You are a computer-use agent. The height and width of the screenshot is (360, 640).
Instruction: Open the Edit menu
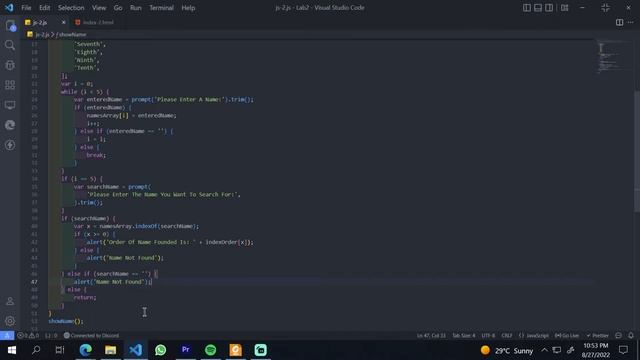click(x=44, y=8)
